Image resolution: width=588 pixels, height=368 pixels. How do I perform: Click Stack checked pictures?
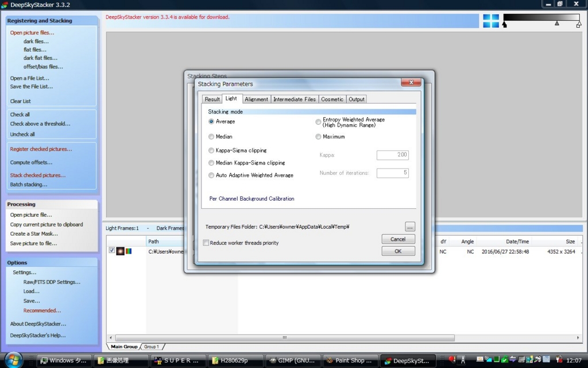point(37,175)
